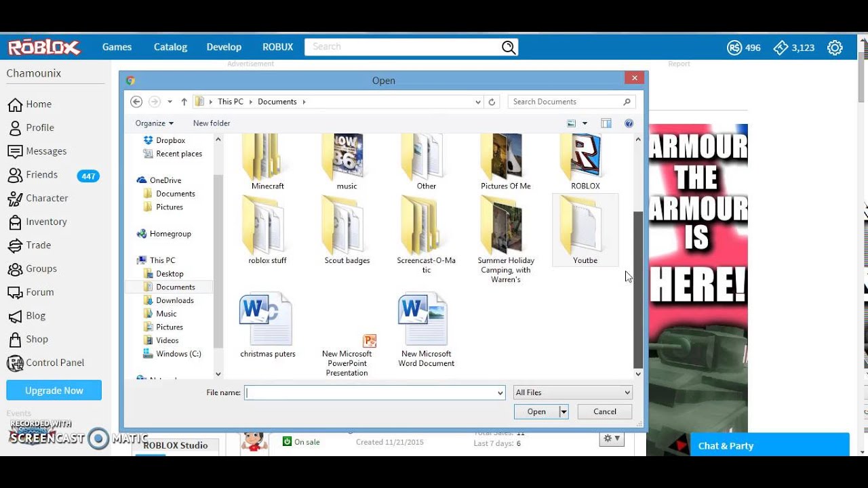This screenshot has width=868, height=488.
Task: Select the Summer Holiday Camping folder
Action: (506, 239)
